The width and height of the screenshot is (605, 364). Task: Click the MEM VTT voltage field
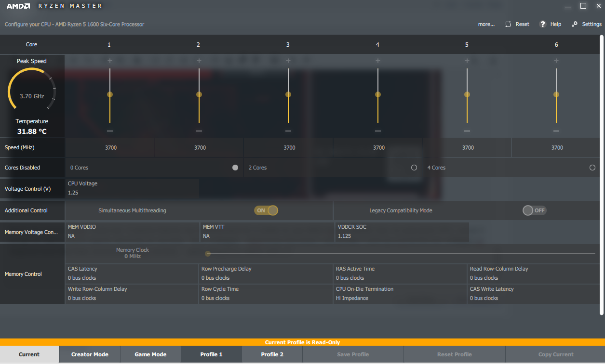[267, 232]
